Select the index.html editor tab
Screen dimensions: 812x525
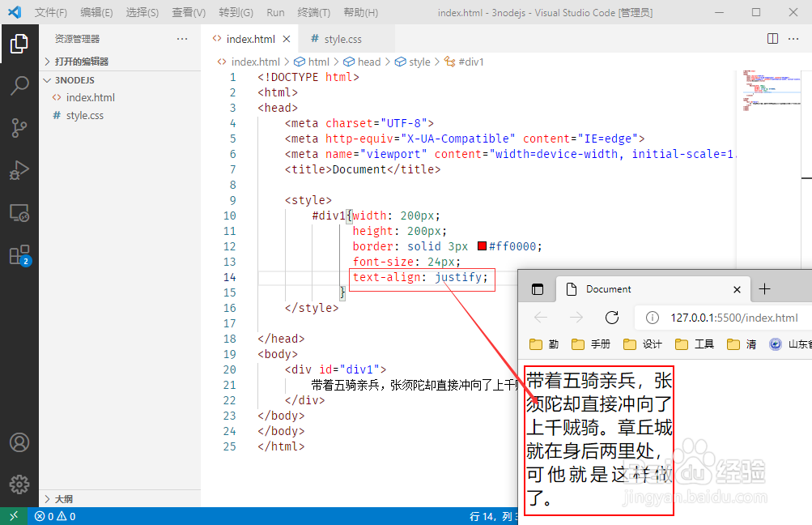pos(251,39)
